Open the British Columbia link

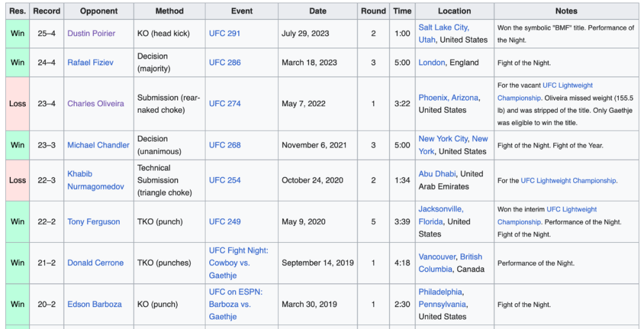[x=451, y=263]
